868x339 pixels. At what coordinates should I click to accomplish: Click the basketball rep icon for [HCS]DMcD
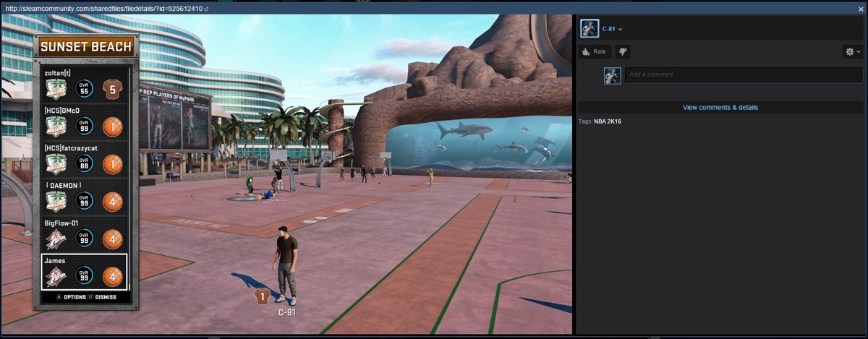113,127
